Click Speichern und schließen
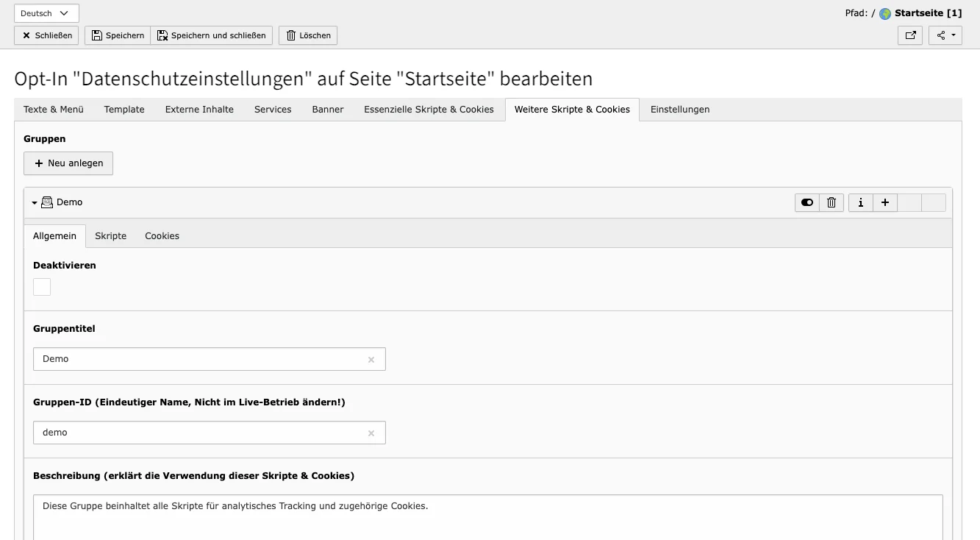 pos(212,35)
